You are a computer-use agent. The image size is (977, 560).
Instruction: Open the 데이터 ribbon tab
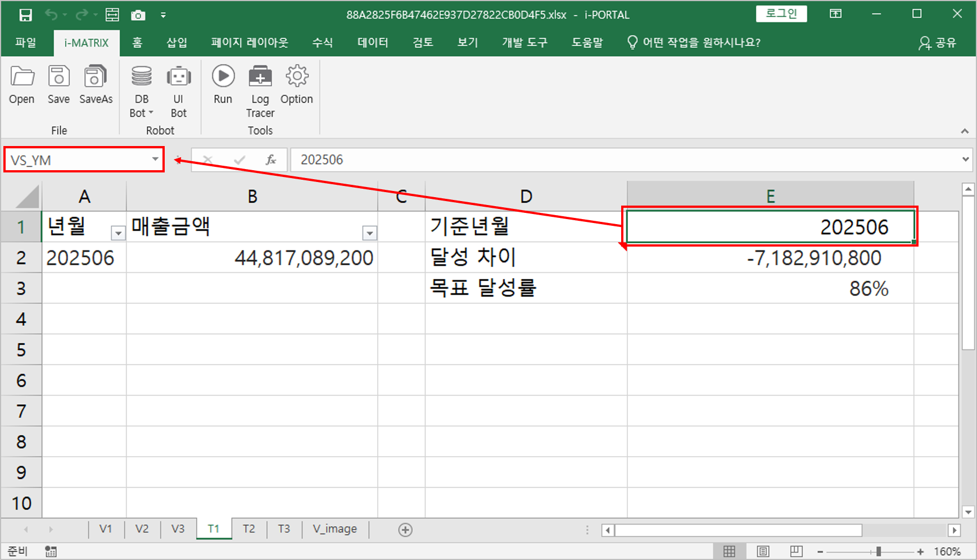click(373, 43)
